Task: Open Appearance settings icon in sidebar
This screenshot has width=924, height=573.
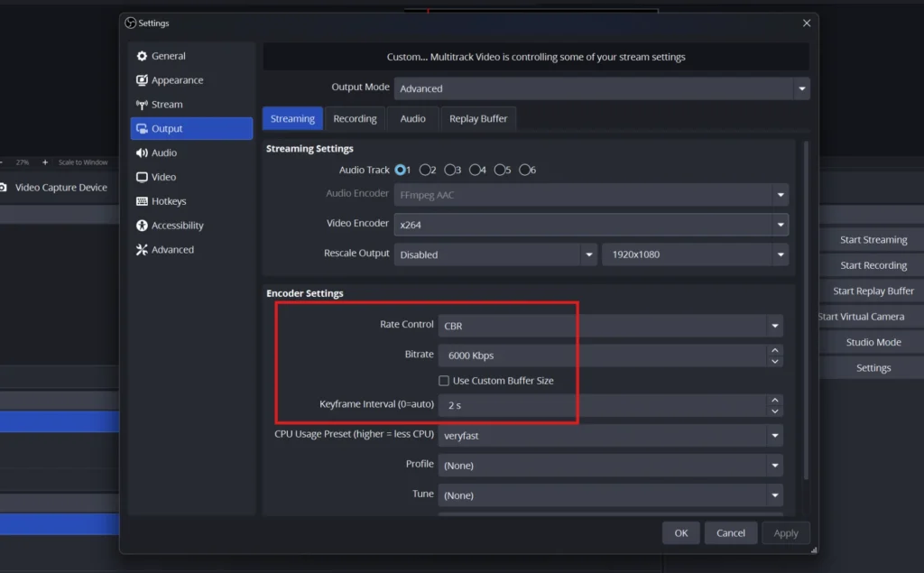Action: click(142, 80)
